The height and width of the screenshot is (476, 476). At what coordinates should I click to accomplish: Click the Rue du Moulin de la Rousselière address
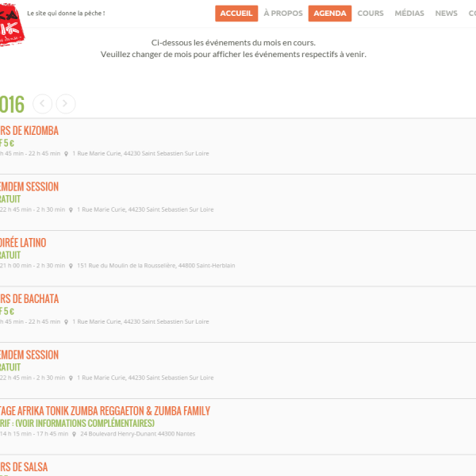[155, 266]
